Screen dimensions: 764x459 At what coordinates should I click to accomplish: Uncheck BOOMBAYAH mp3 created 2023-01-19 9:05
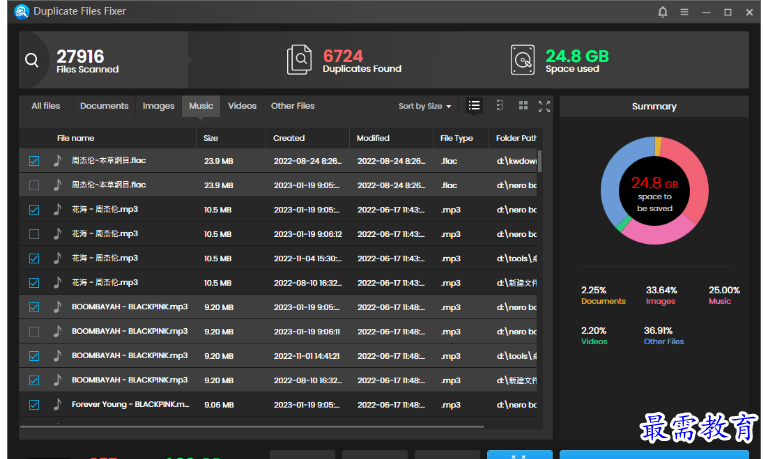(x=34, y=307)
